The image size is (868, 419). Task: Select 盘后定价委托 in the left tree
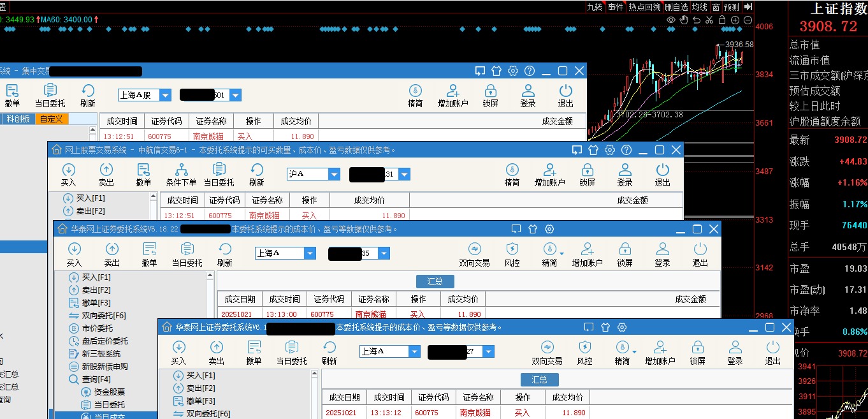[x=105, y=341]
